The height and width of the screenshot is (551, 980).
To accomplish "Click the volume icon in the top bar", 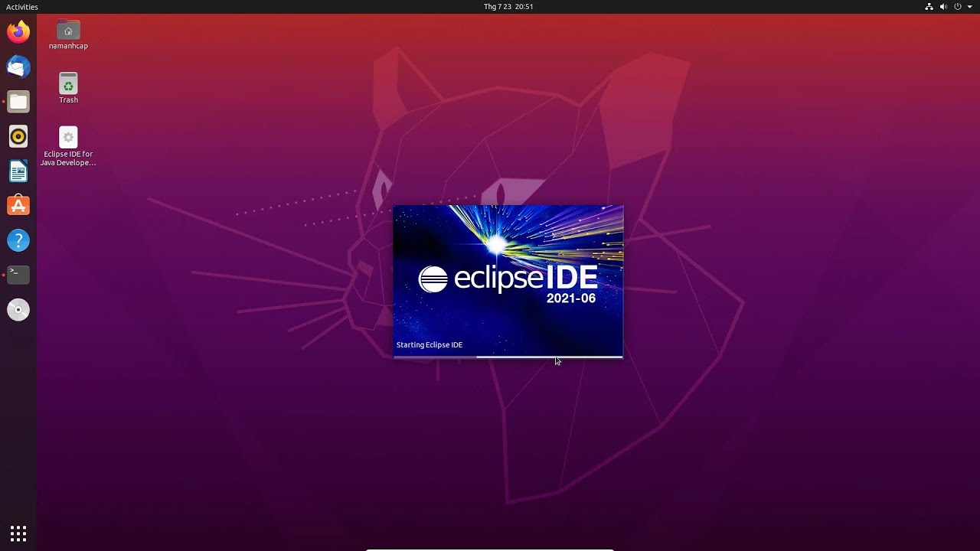I will [x=943, y=7].
